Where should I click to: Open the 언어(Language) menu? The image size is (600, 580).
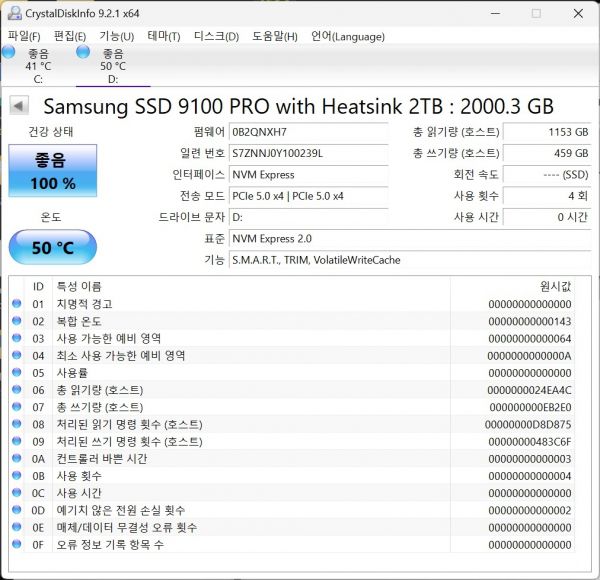click(x=348, y=36)
